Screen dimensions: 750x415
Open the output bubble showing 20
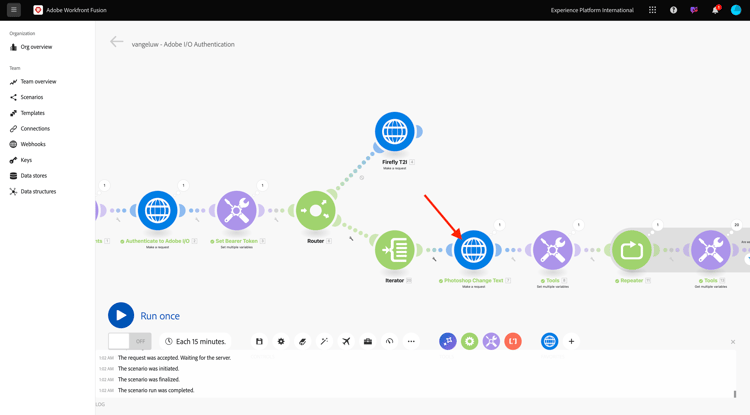click(x=737, y=225)
